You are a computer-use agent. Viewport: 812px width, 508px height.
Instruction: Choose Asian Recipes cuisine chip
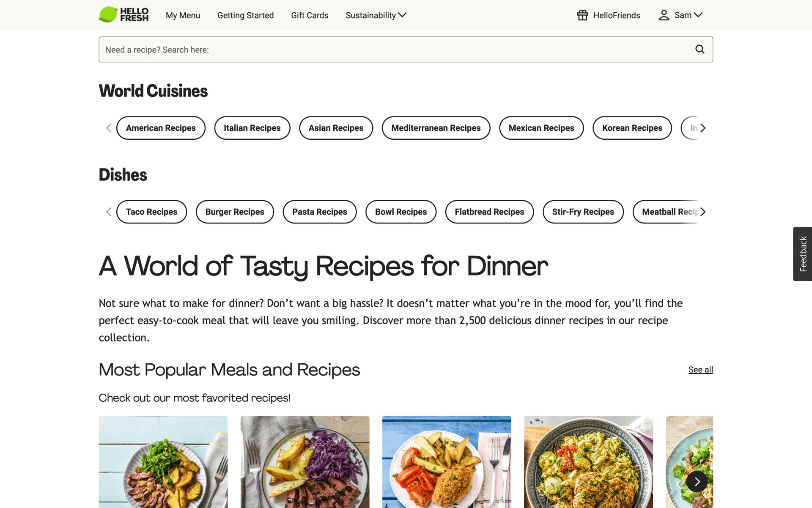coord(336,128)
